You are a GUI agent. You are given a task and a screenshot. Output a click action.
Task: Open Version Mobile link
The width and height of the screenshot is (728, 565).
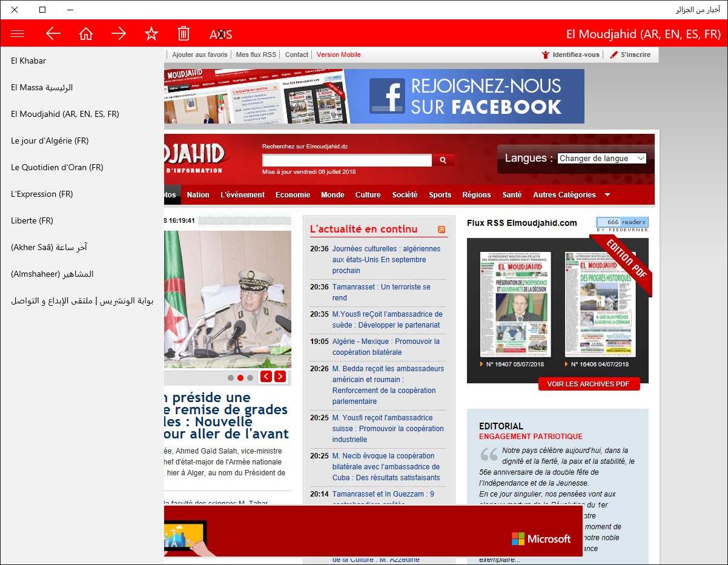click(339, 55)
